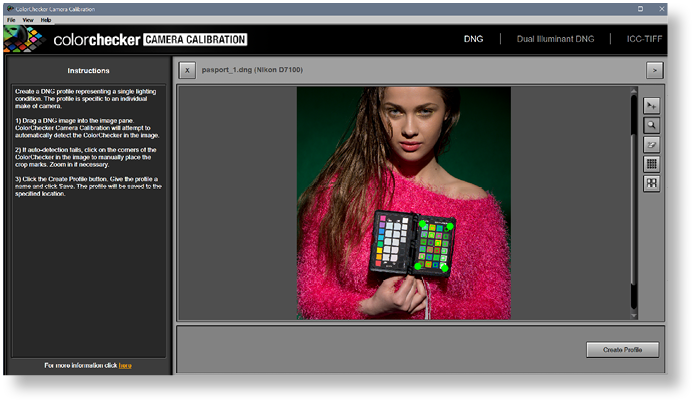Click the colorchecker logo icon

24,39
